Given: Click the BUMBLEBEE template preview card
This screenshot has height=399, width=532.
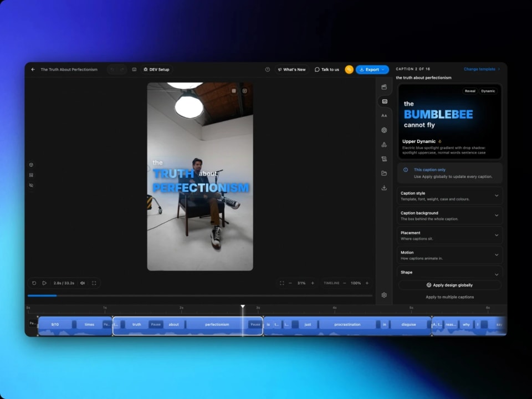Looking at the screenshot, I should (449, 122).
